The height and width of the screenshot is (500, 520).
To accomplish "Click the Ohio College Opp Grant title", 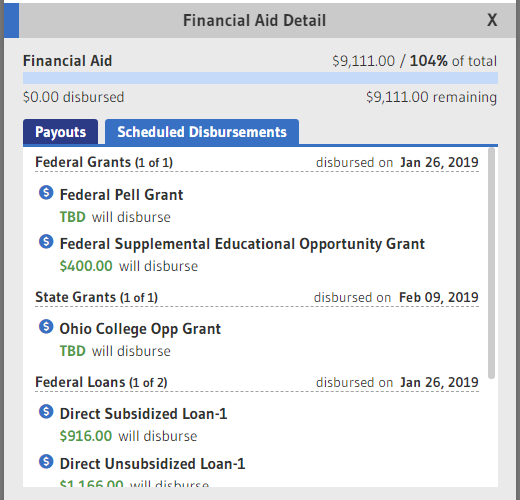I will click(140, 329).
